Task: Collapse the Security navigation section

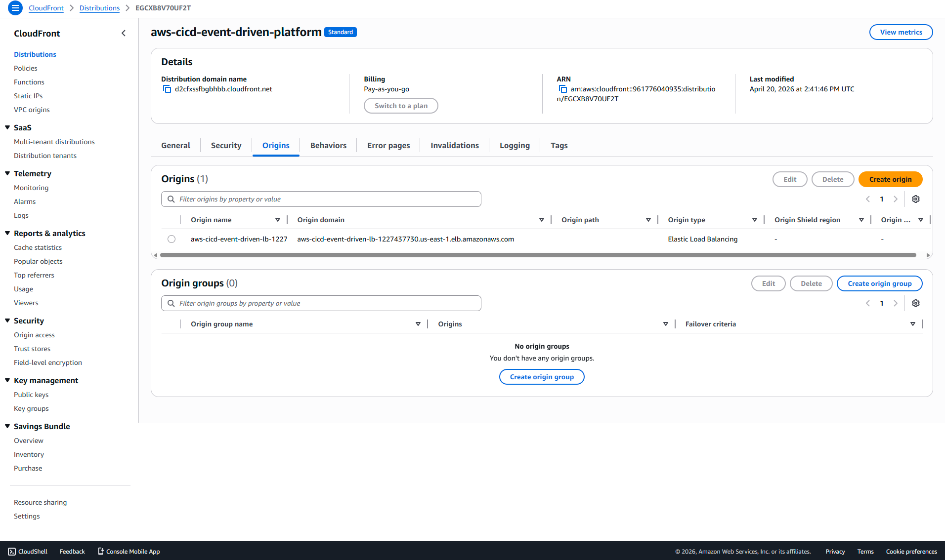Action: tap(7, 320)
